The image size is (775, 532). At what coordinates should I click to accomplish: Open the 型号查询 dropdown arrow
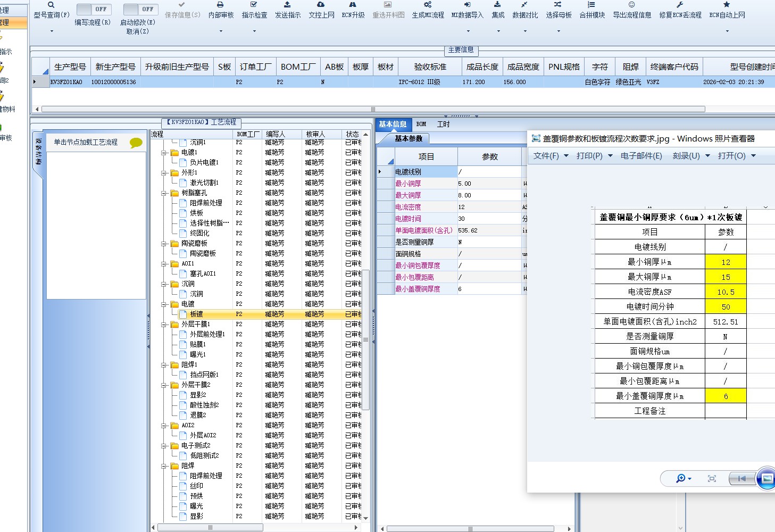pyautogui.click(x=52, y=31)
